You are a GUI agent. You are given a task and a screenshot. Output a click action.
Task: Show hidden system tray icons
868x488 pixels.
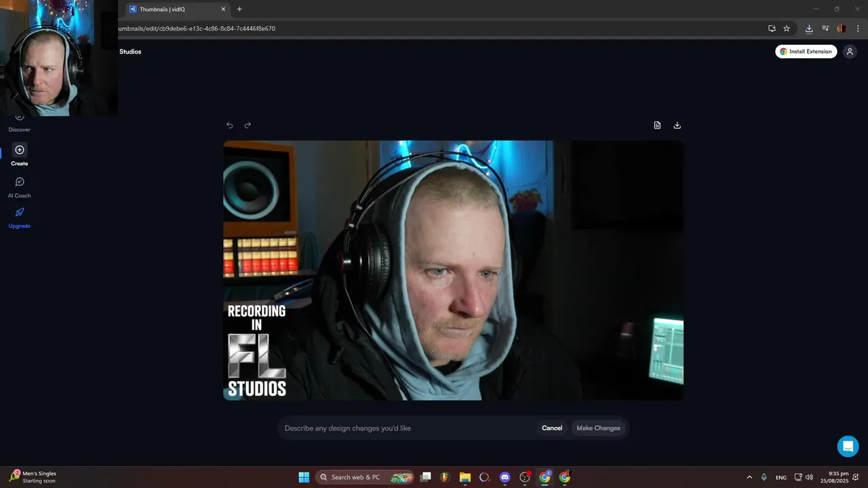pos(749,477)
